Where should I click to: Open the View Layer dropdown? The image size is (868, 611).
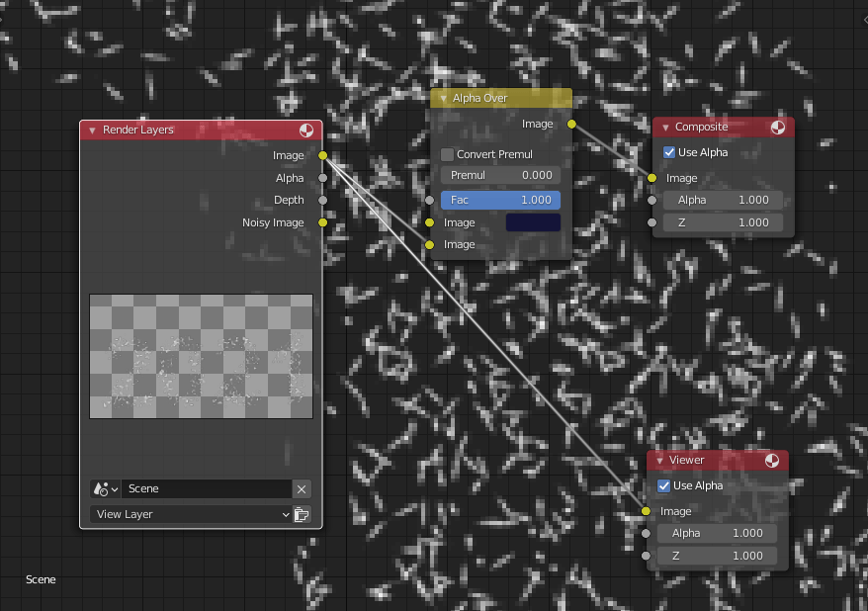click(x=190, y=514)
